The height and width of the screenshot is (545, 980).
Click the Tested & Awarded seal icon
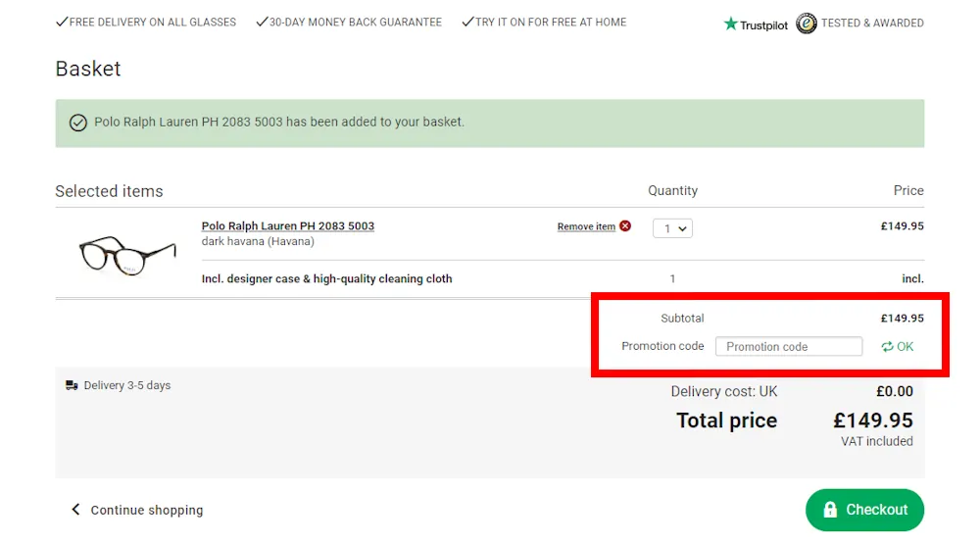coord(807,24)
